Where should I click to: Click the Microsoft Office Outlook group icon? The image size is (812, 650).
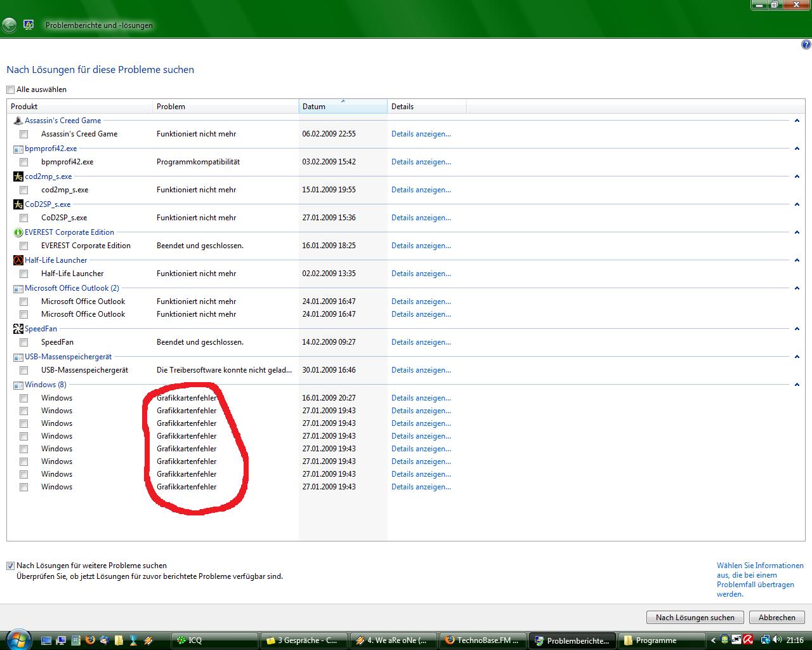click(18, 288)
